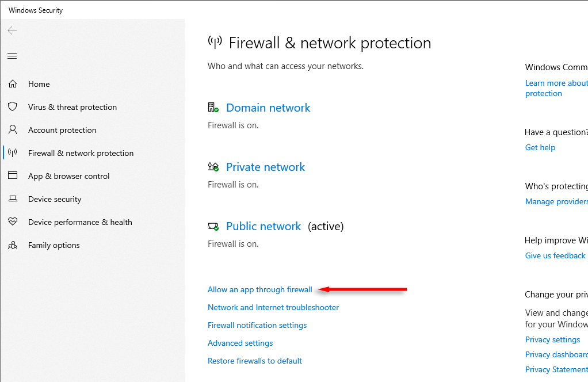588x382 pixels.
Task: Open Private network settings
Action: pyautogui.click(x=265, y=167)
